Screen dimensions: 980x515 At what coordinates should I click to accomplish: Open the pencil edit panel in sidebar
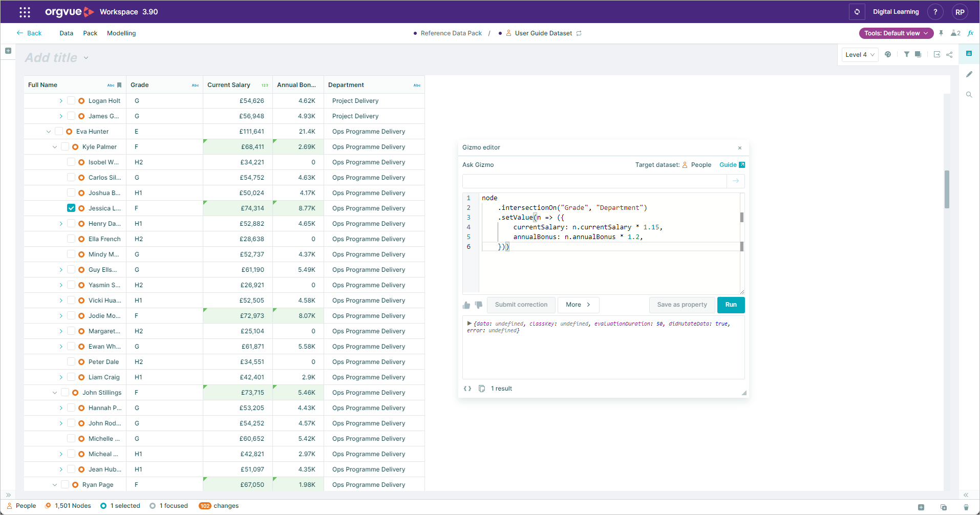tap(969, 74)
